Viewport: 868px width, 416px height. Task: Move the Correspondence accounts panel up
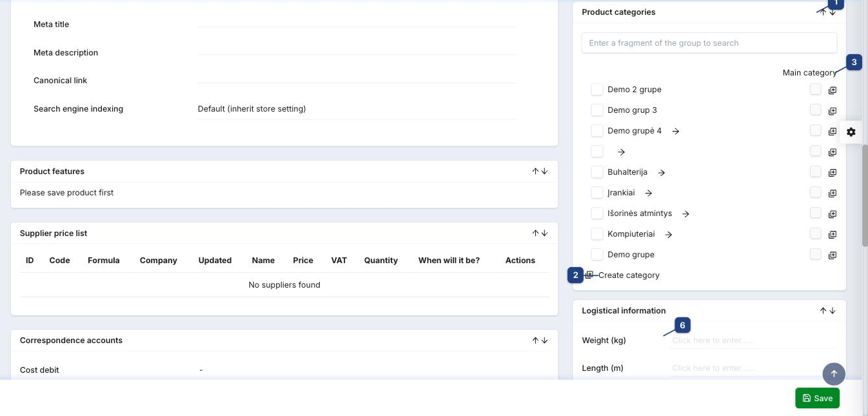point(535,340)
